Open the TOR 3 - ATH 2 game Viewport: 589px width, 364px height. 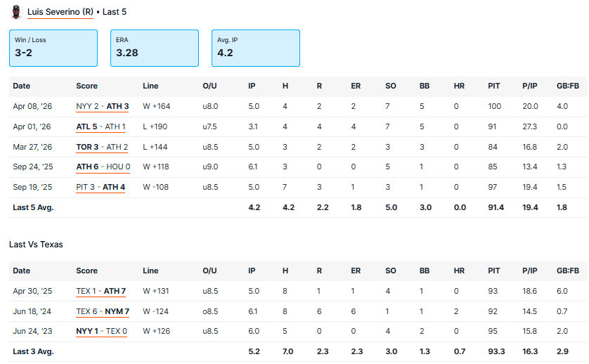pyautogui.click(x=102, y=147)
